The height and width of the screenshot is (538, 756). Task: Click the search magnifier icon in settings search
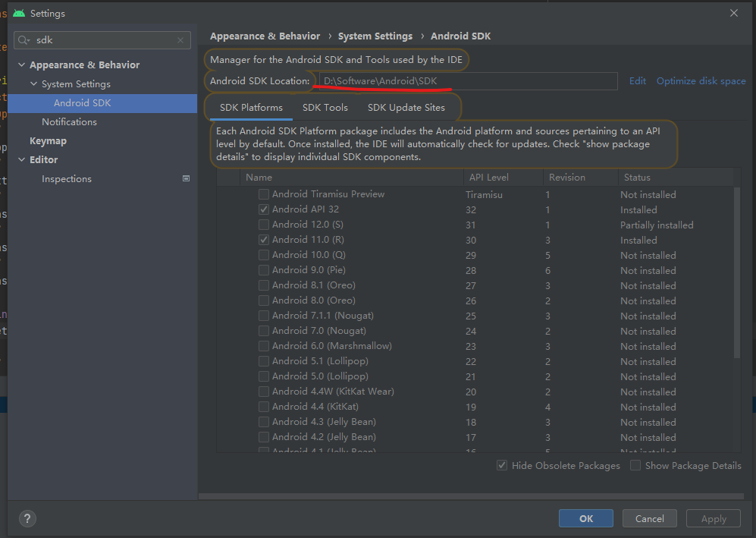pyautogui.click(x=24, y=40)
